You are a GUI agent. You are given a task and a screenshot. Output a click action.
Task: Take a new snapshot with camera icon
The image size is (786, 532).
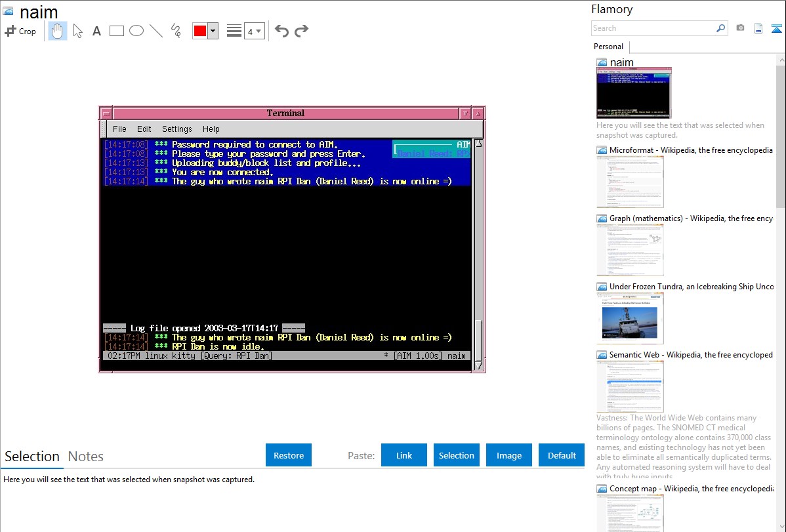click(x=740, y=28)
